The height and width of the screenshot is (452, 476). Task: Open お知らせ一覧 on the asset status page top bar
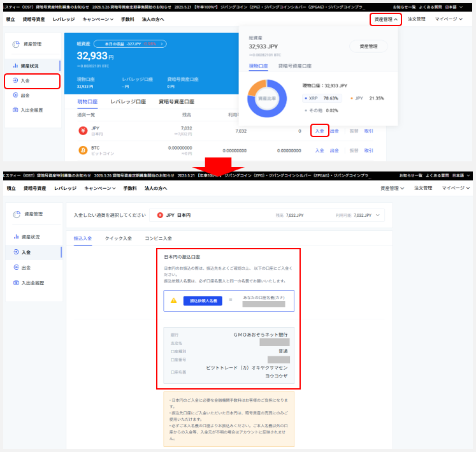point(404,7)
